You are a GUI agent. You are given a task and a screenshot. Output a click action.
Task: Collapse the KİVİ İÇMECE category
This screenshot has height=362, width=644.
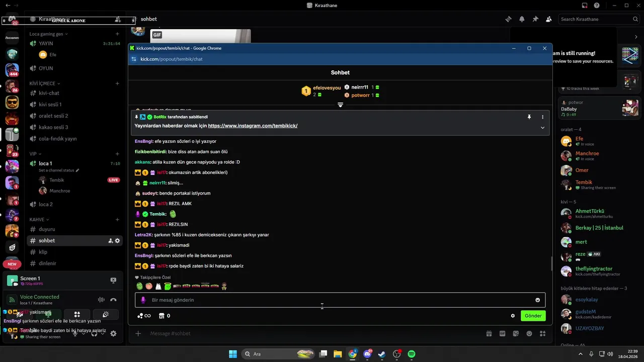[x=45, y=83]
